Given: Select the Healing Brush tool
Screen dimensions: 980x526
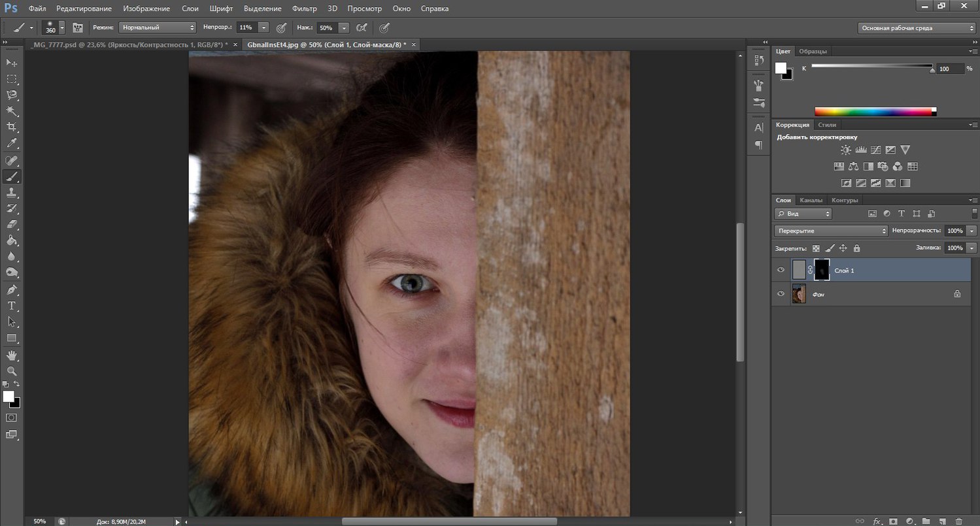Looking at the screenshot, I should click(12, 161).
